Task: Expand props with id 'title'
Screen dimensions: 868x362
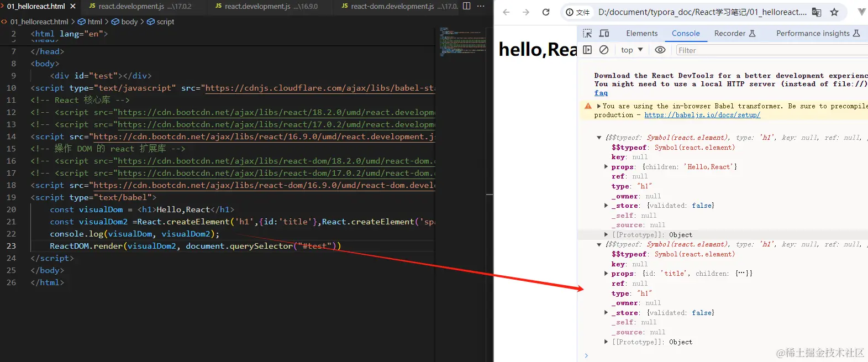Action: coord(607,274)
